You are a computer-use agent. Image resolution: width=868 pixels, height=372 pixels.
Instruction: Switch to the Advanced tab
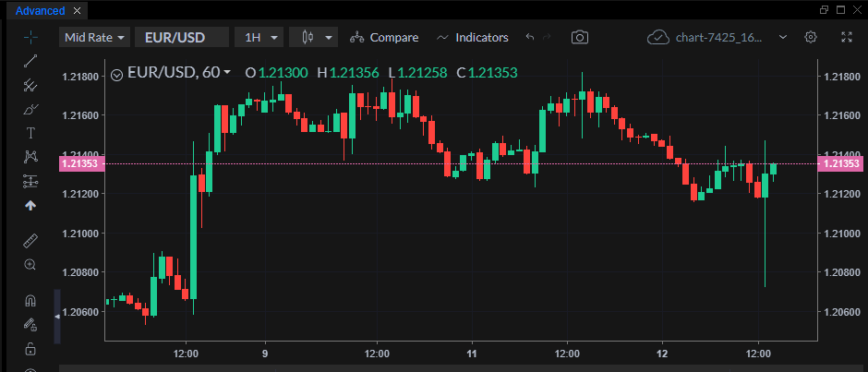[40, 11]
